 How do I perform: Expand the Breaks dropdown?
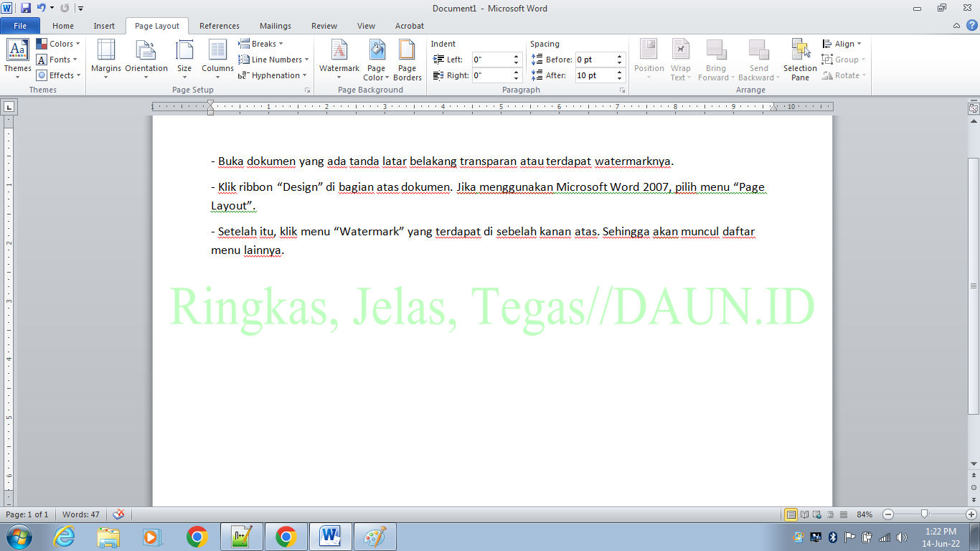261,44
